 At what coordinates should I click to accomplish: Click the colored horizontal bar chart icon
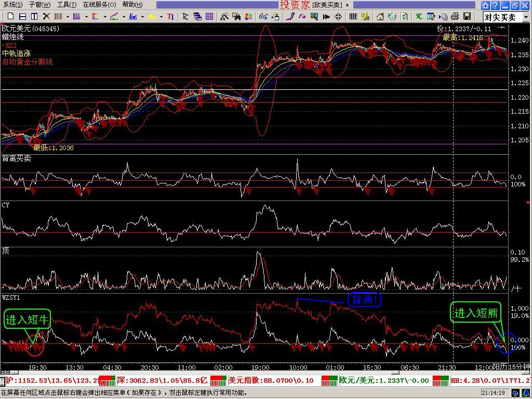pyautogui.click(x=96, y=16)
